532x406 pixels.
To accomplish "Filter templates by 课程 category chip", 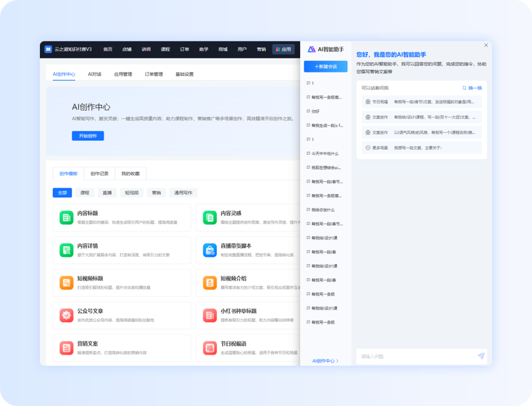I will click(85, 192).
